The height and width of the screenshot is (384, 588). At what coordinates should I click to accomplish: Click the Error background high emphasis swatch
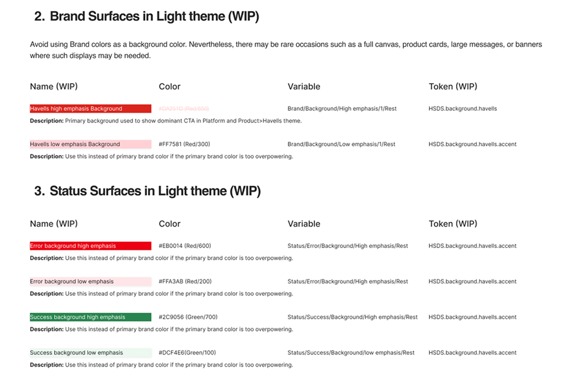point(91,246)
